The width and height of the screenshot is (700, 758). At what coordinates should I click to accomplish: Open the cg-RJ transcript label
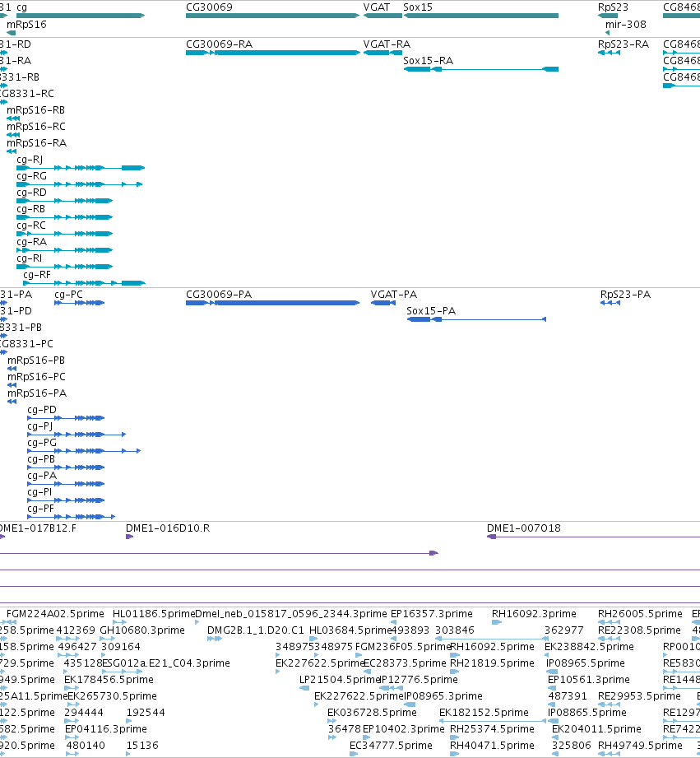click(x=30, y=160)
